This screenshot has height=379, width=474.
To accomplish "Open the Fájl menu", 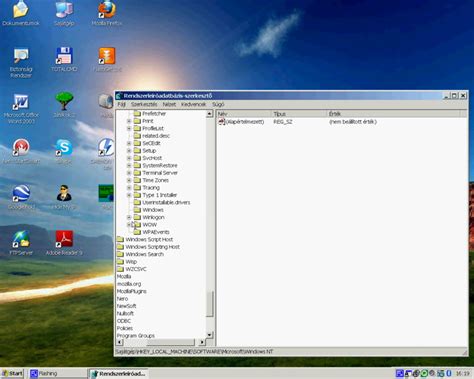I will (x=121, y=104).
